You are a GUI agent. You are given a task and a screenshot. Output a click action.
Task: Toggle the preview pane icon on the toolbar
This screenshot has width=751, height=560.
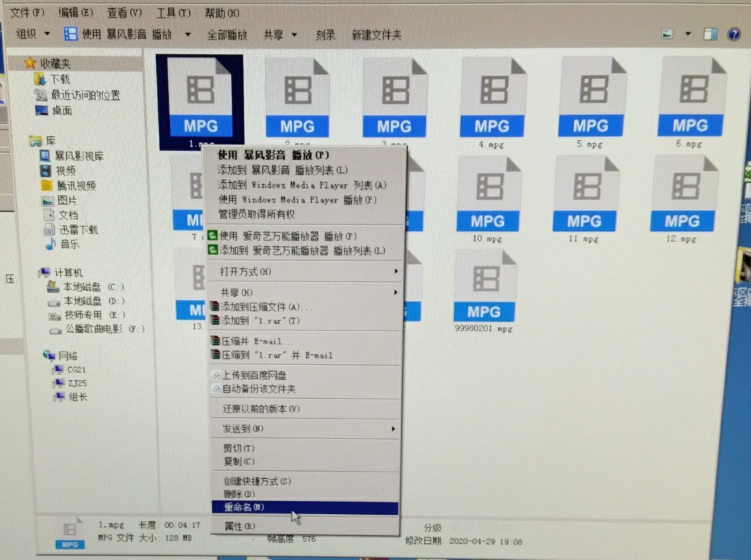(711, 34)
